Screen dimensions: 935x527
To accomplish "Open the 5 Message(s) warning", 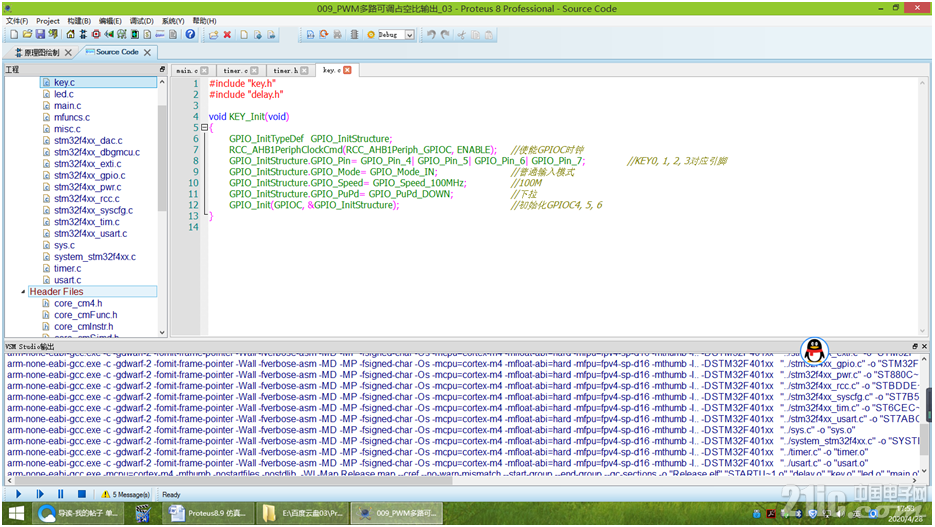I will pyautogui.click(x=125, y=495).
